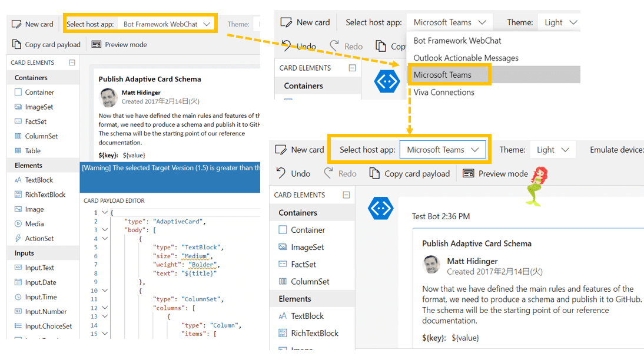Viewport: 644px width, 356px height.
Task: Select the TextBlock element in the left screenshot
Action: coord(34,180)
